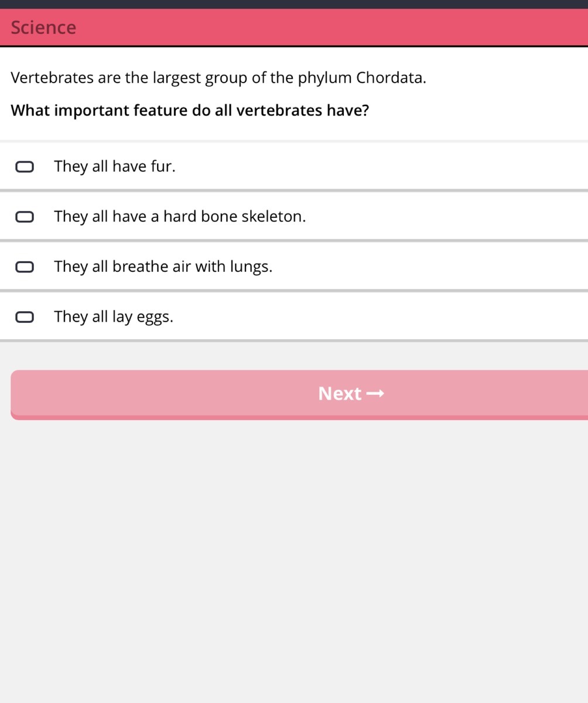Click the word 'vertebrates' in the bold question
Screen dimensions: 588x703
point(279,111)
